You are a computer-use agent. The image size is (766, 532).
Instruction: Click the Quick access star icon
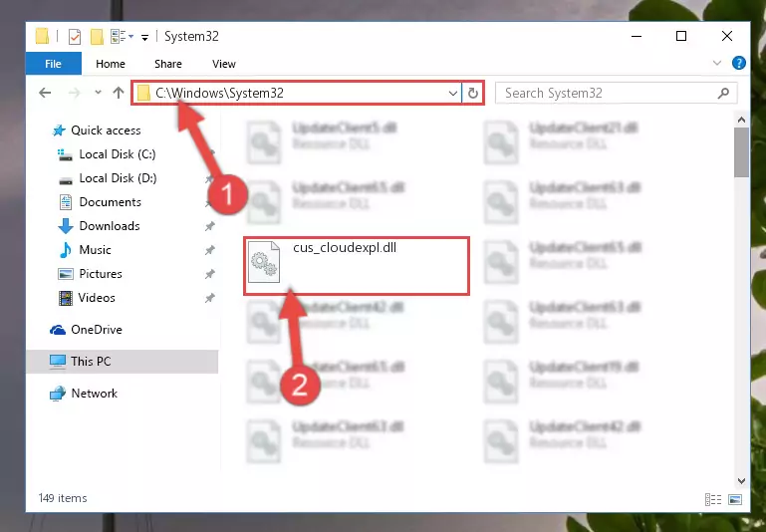pyautogui.click(x=59, y=130)
